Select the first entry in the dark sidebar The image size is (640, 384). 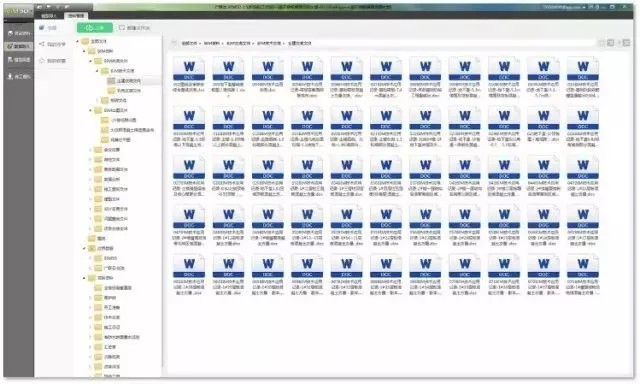click(18, 33)
